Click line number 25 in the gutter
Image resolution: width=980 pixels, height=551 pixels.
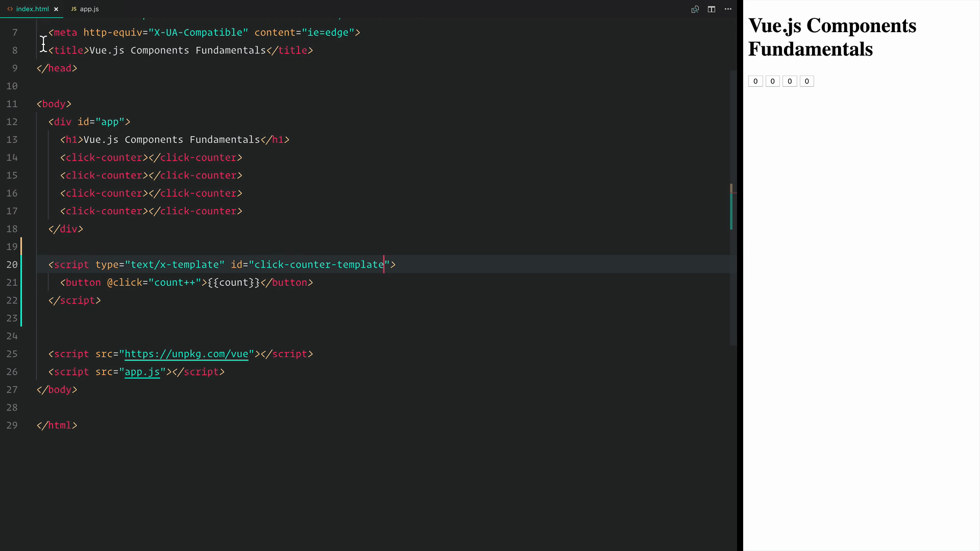pos(12,354)
